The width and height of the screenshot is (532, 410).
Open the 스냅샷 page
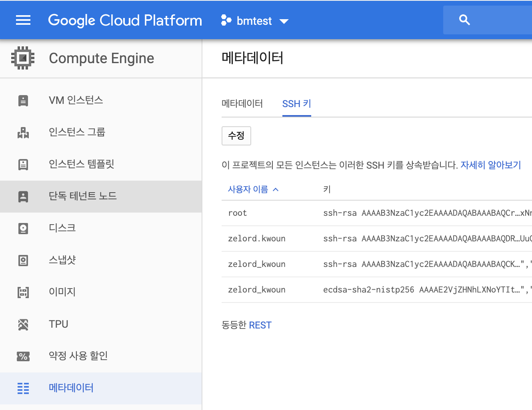click(101, 260)
